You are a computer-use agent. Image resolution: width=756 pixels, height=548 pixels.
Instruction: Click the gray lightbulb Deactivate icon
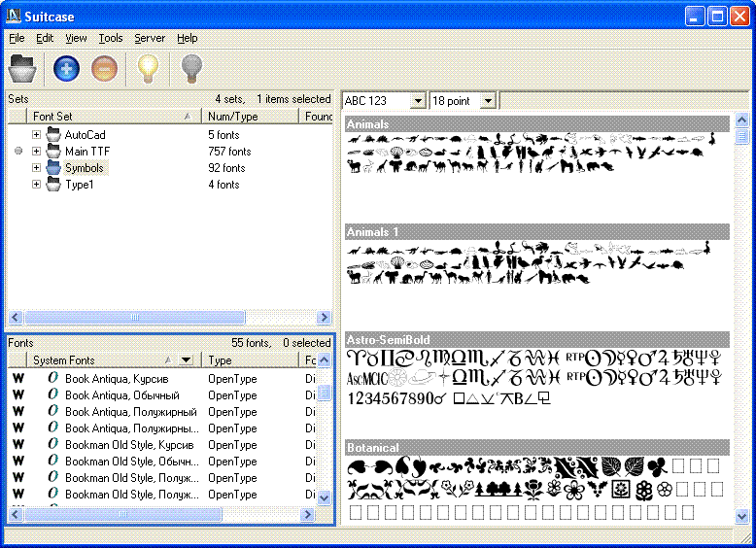191,69
